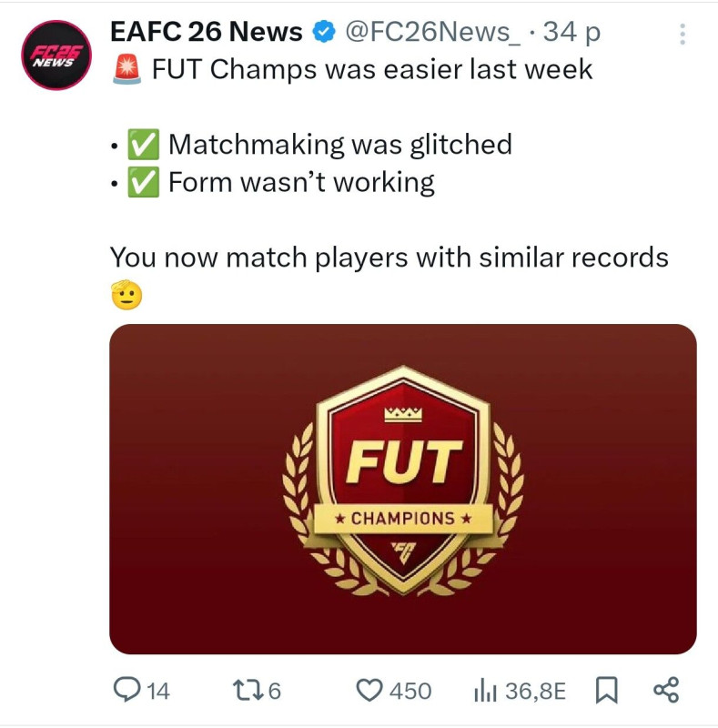
Task: Visit the @FC26News_ handle link
Action: [433, 33]
